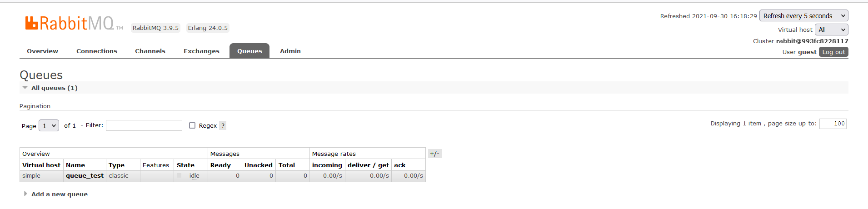Click the page size input field
Viewport: 868px width, 209px height.
pyautogui.click(x=833, y=124)
